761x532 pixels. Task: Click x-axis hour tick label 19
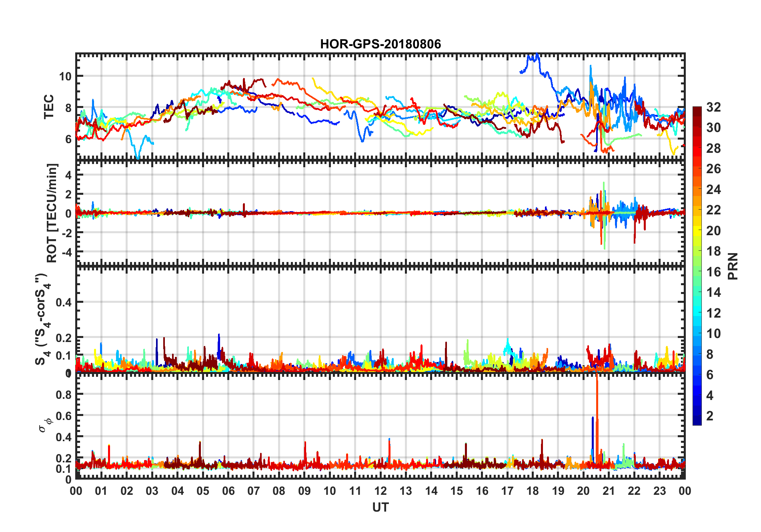(x=558, y=491)
